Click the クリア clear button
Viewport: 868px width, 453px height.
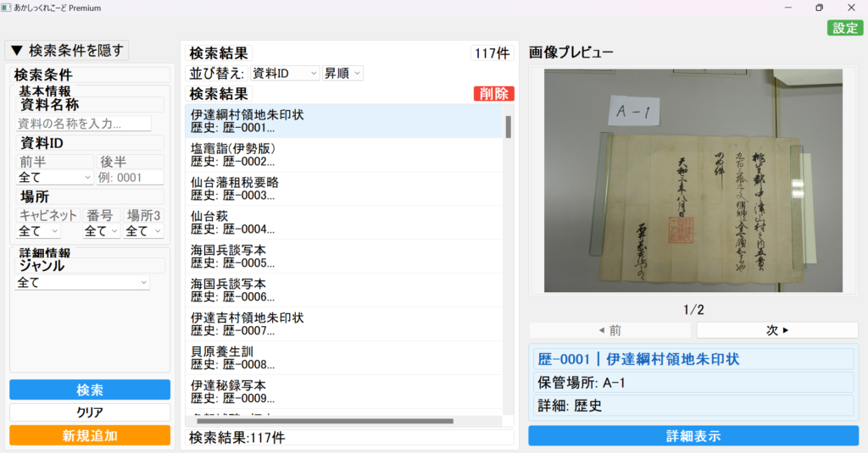click(x=90, y=412)
